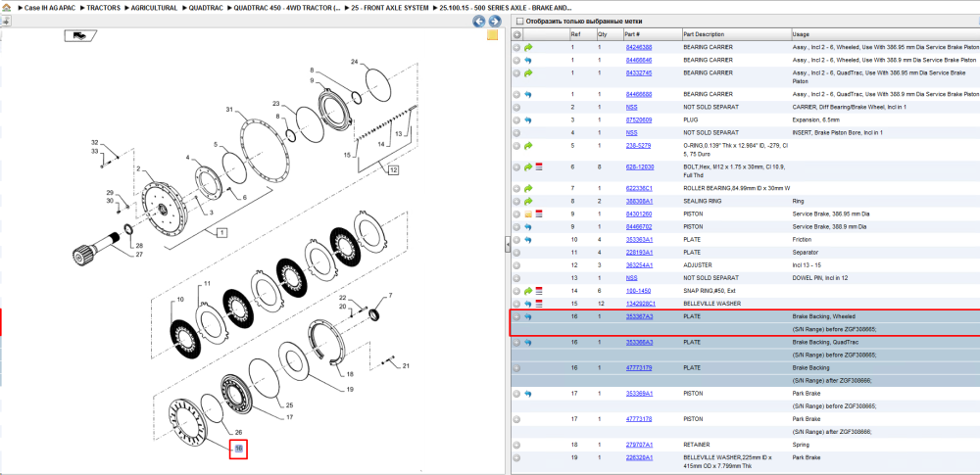This screenshot has height=475, width=980.
Task: Select boxed callout 12 in the diagram
Action: pyautogui.click(x=393, y=169)
